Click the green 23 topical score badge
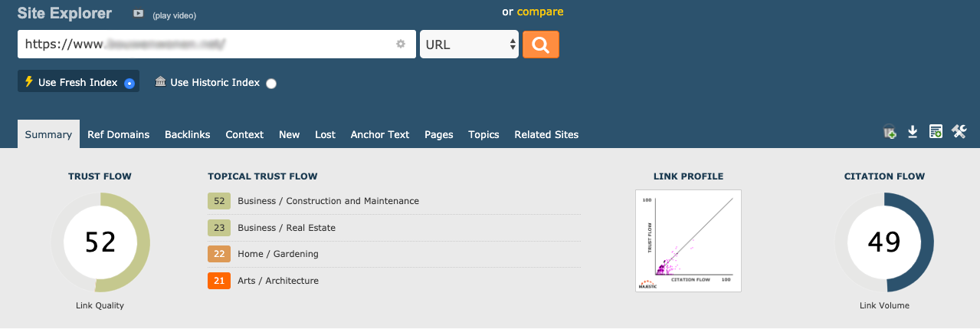 219,228
